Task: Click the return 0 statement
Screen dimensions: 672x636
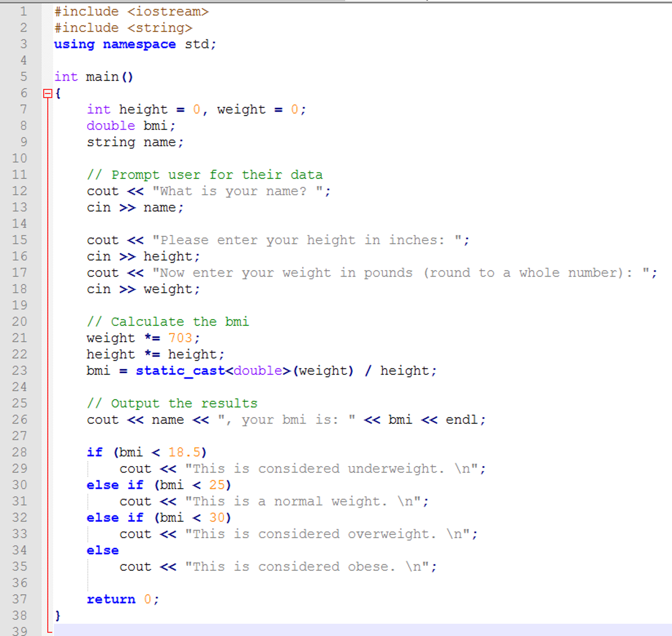Action: click(x=122, y=599)
